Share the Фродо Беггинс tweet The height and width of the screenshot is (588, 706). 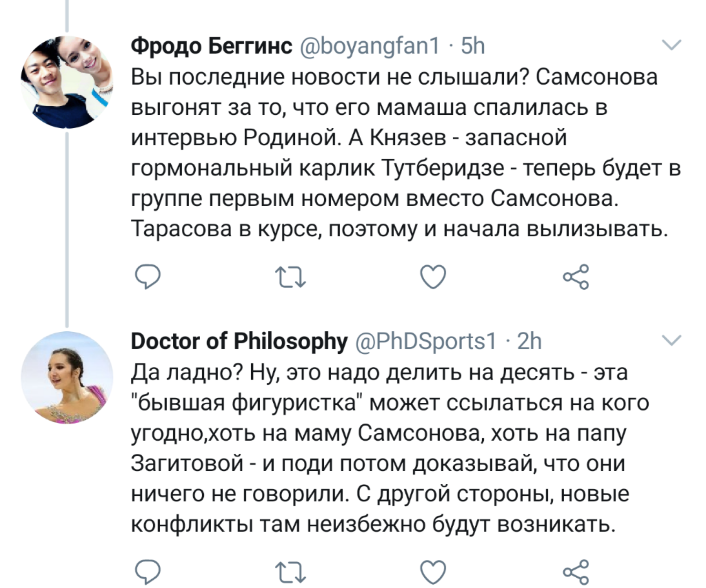pos(576,277)
